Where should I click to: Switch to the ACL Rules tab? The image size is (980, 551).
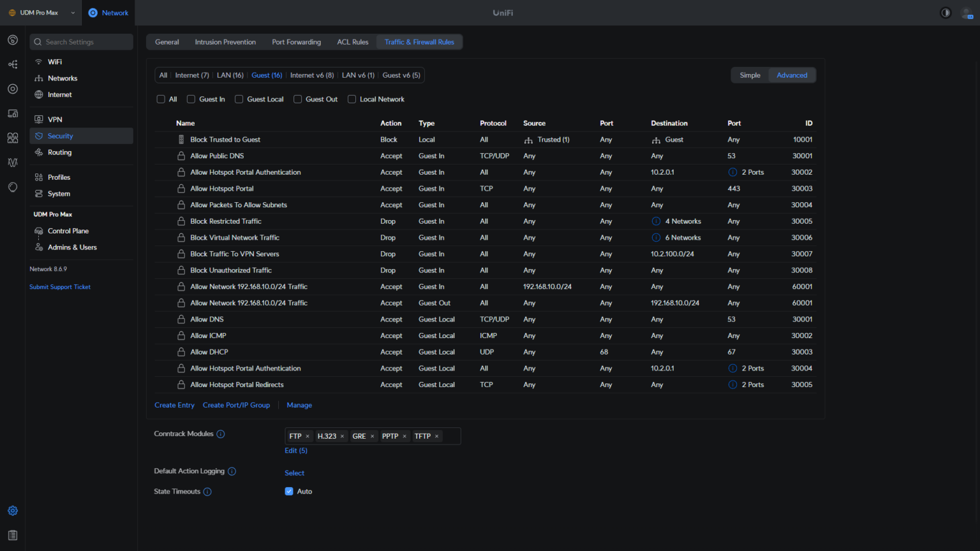click(352, 41)
